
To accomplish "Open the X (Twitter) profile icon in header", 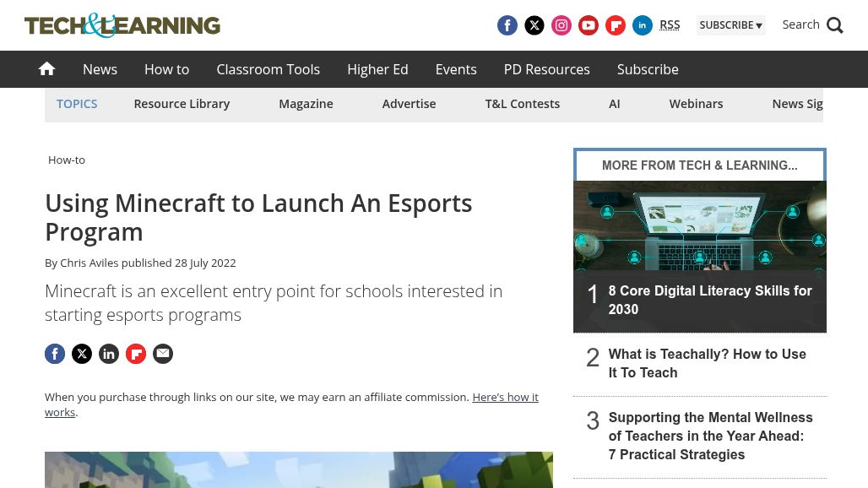I will 534,25.
